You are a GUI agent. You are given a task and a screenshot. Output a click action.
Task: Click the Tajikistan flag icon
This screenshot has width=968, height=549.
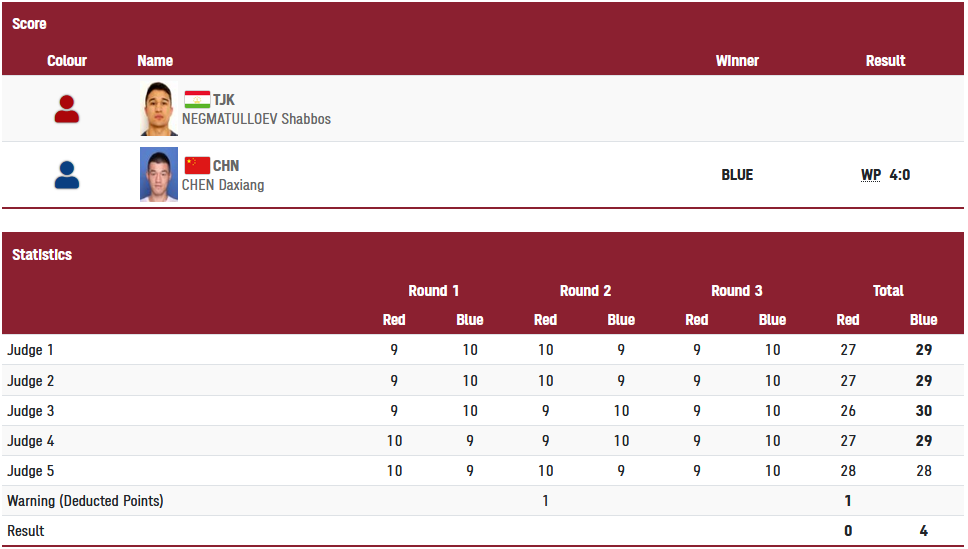point(197,99)
